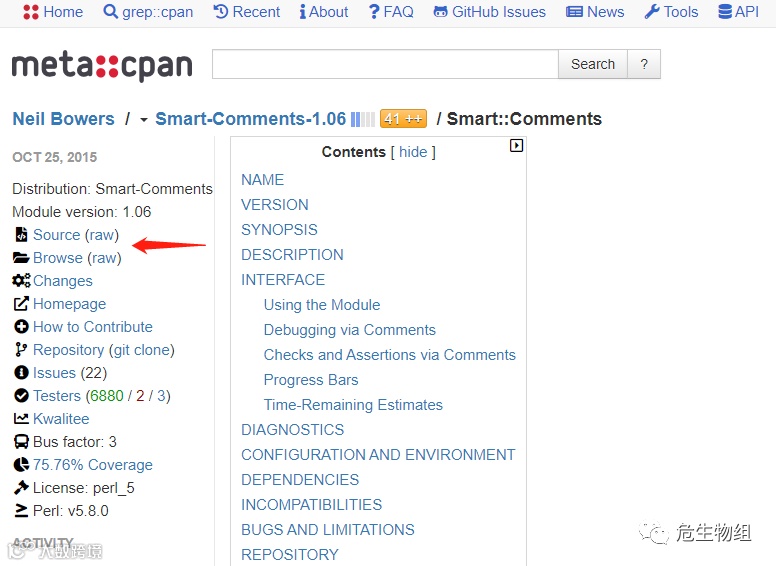Click the Kwalitee chart icon
The width and height of the screenshot is (776, 566).
[21, 419]
